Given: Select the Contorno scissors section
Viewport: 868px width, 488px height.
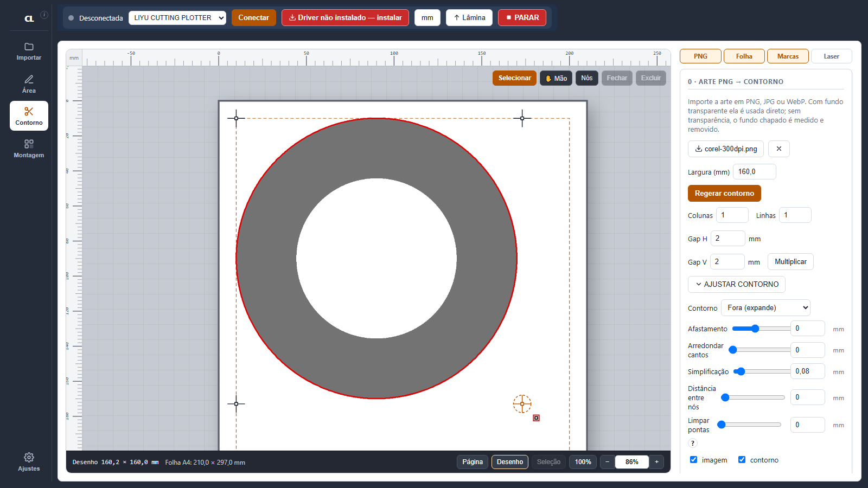Looking at the screenshot, I should 29,116.
